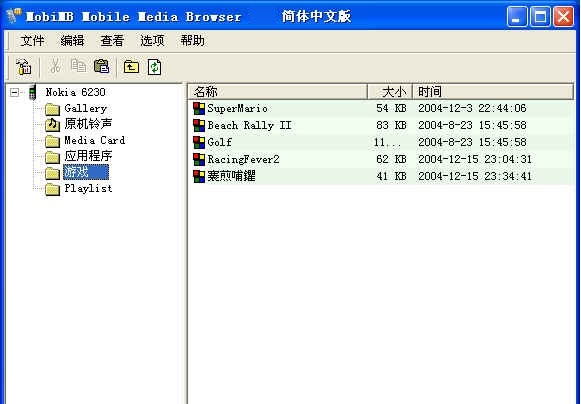Click the 83 KB size cell
Image resolution: width=581 pixels, height=404 pixels.
pos(391,125)
